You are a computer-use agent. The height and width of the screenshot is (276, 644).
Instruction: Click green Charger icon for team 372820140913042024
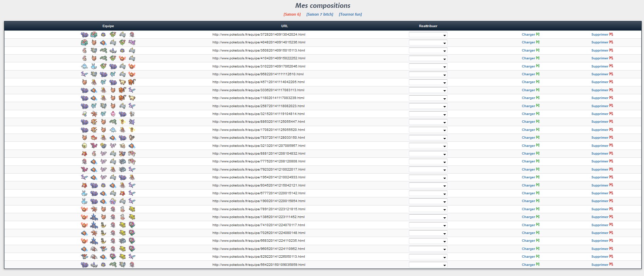tap(538, 34)
